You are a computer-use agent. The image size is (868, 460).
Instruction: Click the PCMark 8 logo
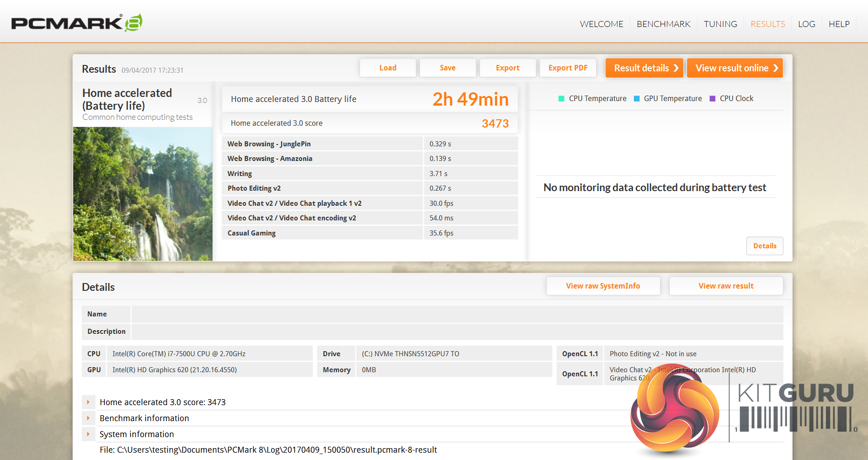(77, 23)
